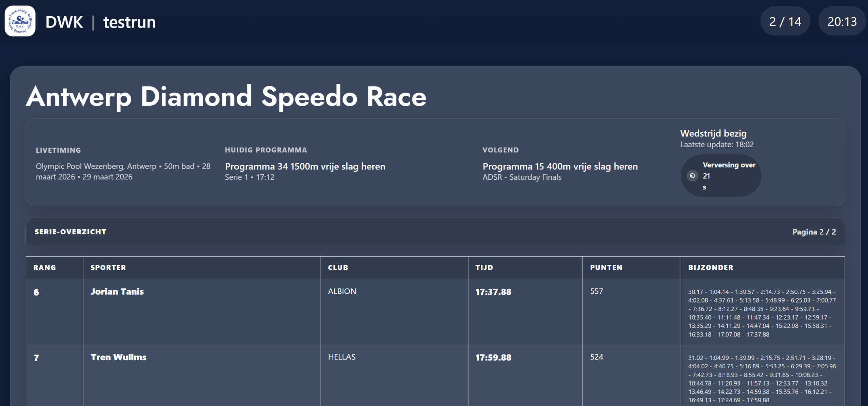Select Programma 34 1500m vrije slag heren
Screen dimensions: 868x406
click(305, 167)
